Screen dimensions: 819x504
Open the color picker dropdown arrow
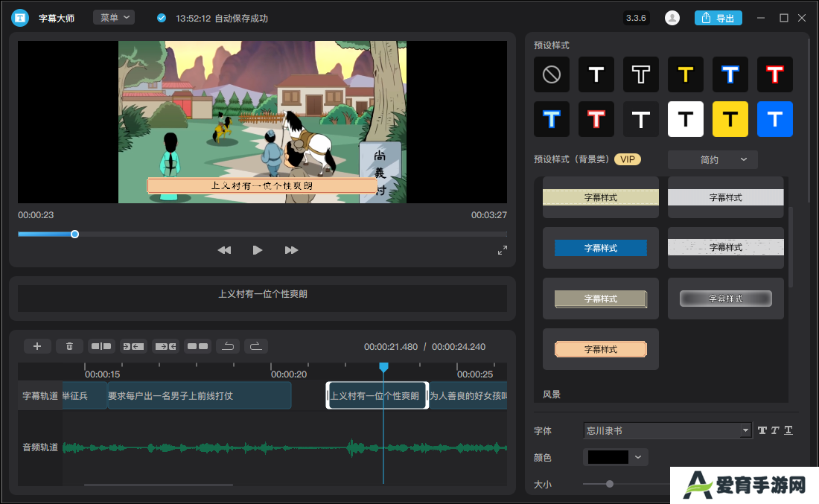click(x=638, y=457)
